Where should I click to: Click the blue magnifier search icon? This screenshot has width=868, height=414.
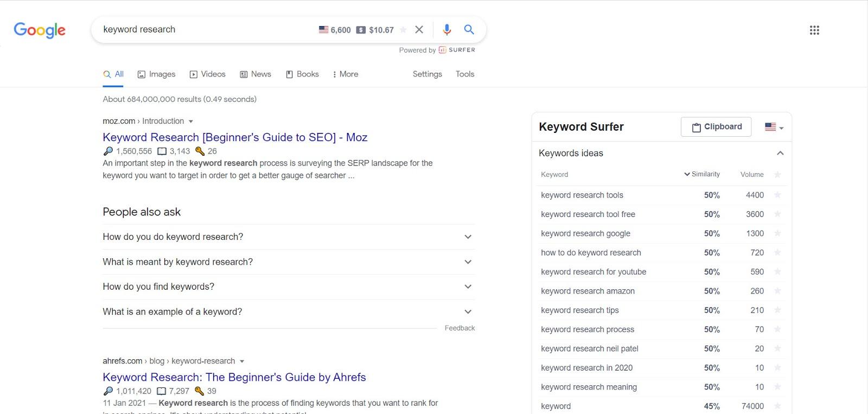[x=469, y=30]
